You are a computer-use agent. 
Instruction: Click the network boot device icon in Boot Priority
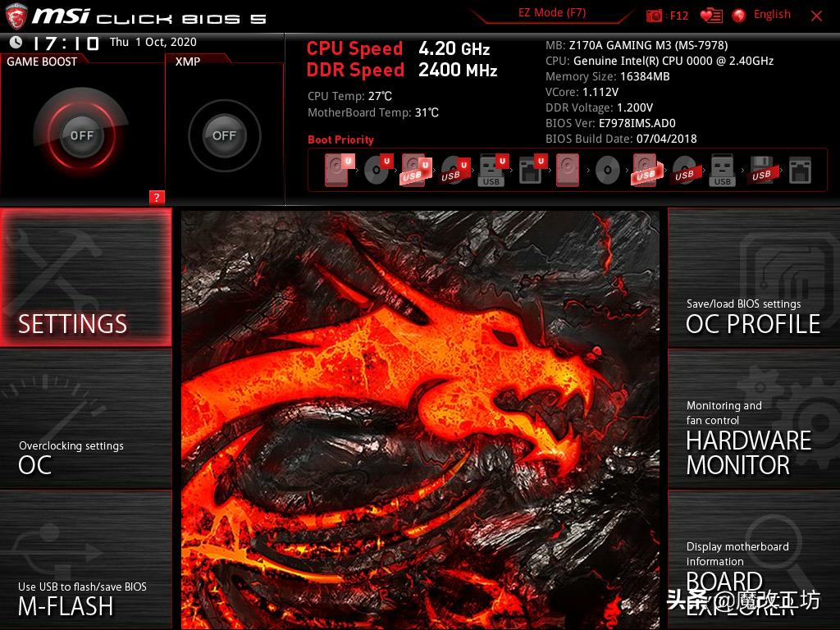point(798,170)
